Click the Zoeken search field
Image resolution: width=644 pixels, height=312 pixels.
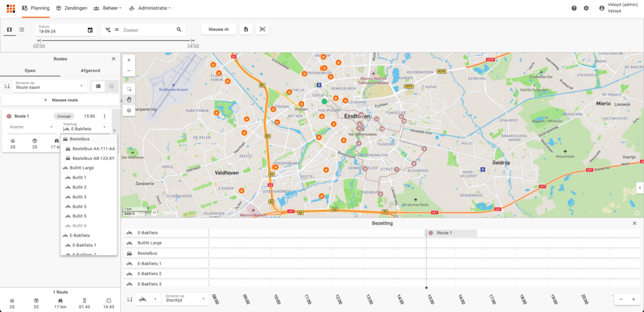[x=149, y=30]
